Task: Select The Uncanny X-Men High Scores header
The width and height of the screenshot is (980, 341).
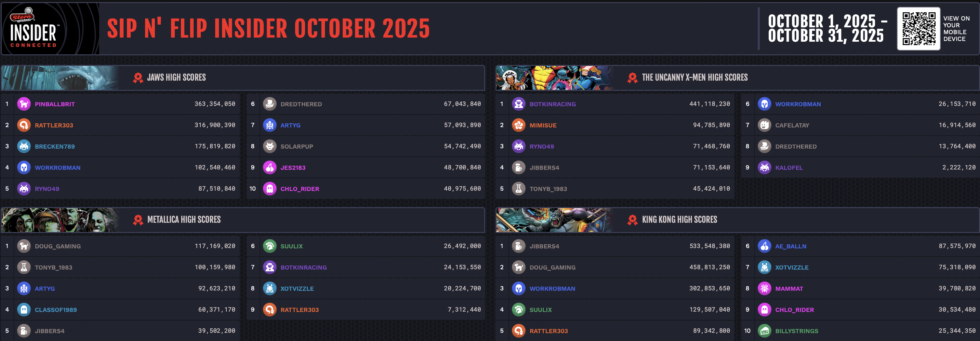Action: 694,78
